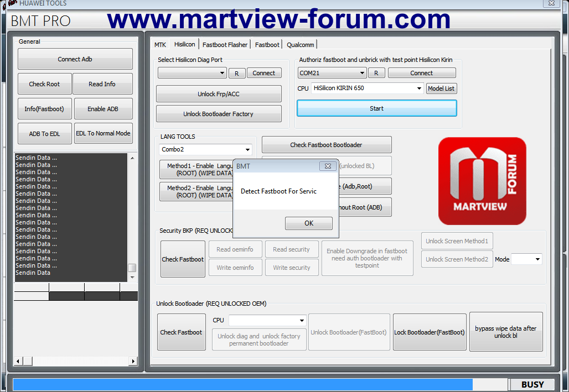Click the Read oeminfo button
569x392 pixels.
tap(235, 249)
